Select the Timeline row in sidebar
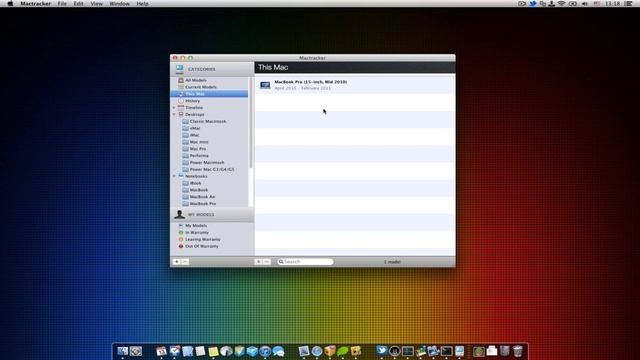 (x=209, y=108)
